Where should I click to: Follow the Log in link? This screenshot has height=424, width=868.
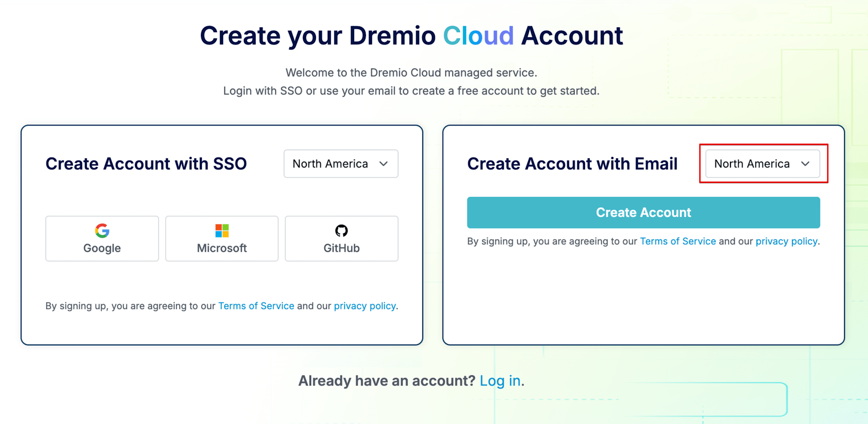pyautogui.click(x=500, y=381)
